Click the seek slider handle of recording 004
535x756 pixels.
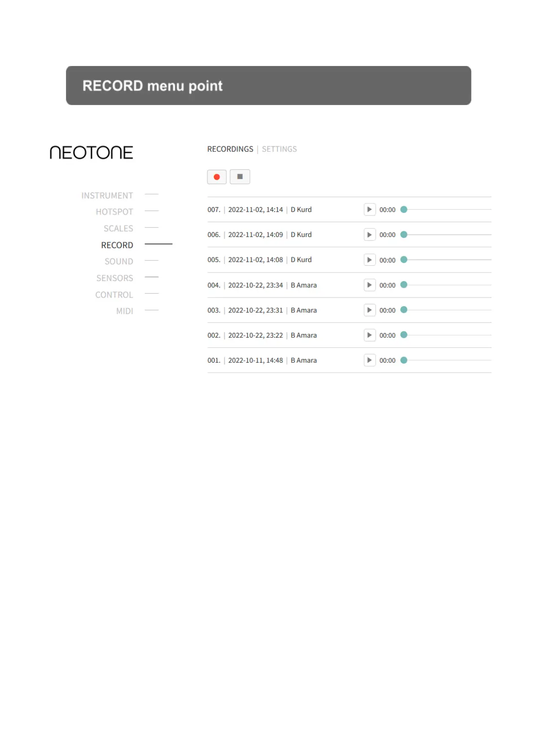point(403,285)
